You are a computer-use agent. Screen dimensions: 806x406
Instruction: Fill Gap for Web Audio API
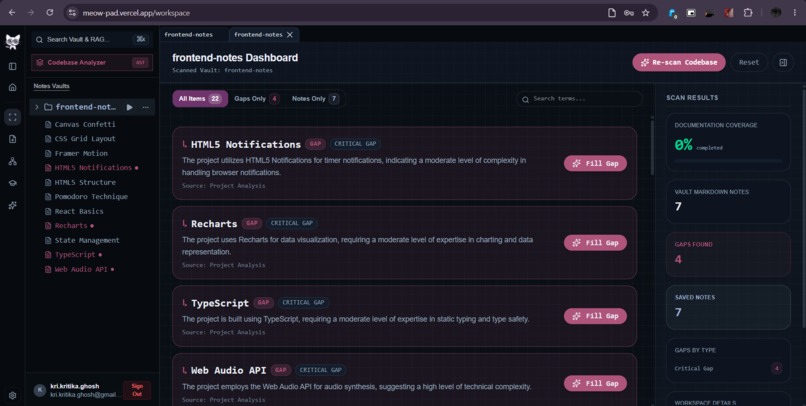tap(595, 383)
